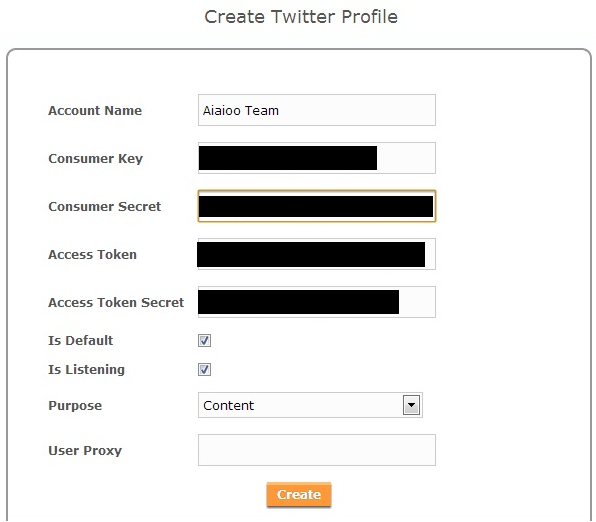The width and height of the screenshot is (596, 522).
Task: Click the Consumer Key label text
Action: click(95, 159)
